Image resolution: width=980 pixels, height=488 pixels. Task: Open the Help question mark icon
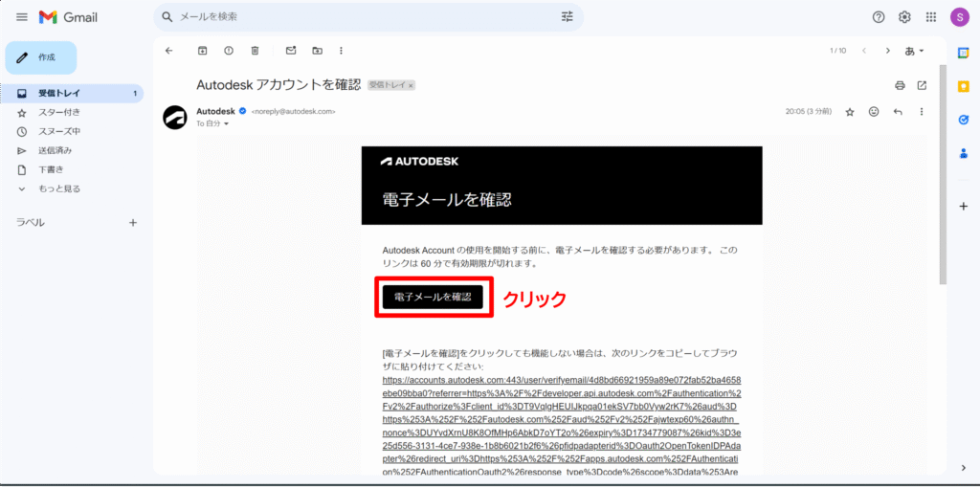tap(879, 17)
